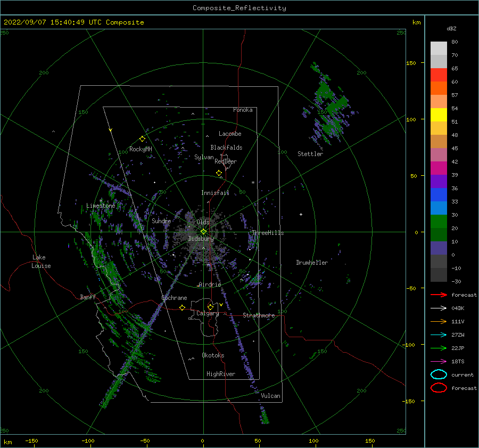Click the Drumheller town label
The width and height of the screenshot is (479, 448).
tap(312, 263)
